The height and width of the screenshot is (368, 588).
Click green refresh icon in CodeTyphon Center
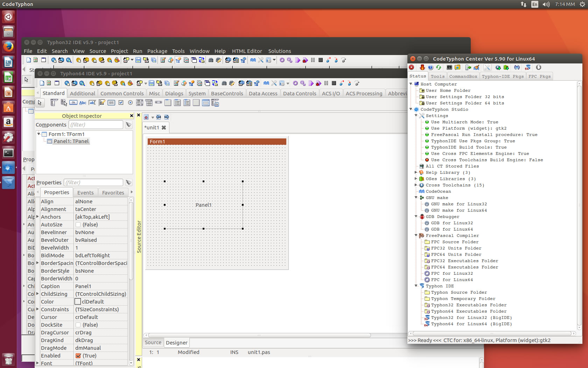coord(439,67)
